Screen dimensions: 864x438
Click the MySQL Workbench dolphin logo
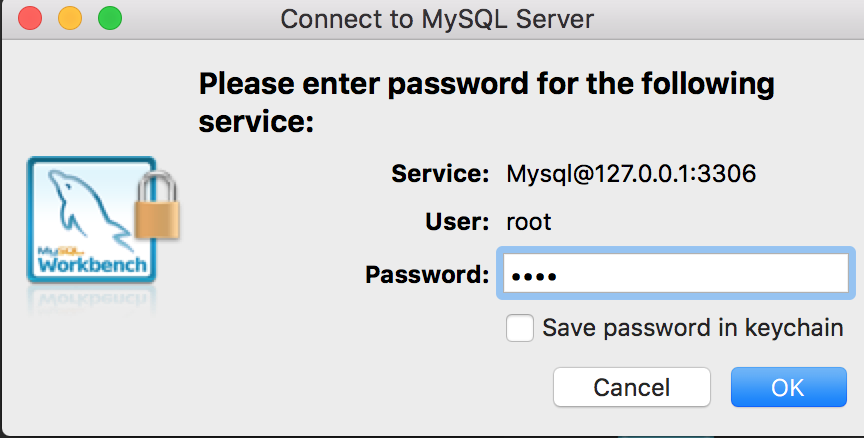click(x=91, y=219)
